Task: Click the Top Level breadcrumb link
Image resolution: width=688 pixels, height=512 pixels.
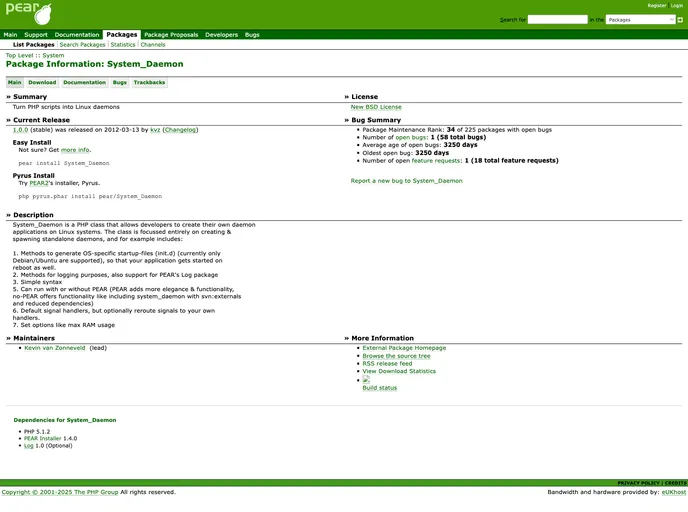Action: tap(19, 55)
